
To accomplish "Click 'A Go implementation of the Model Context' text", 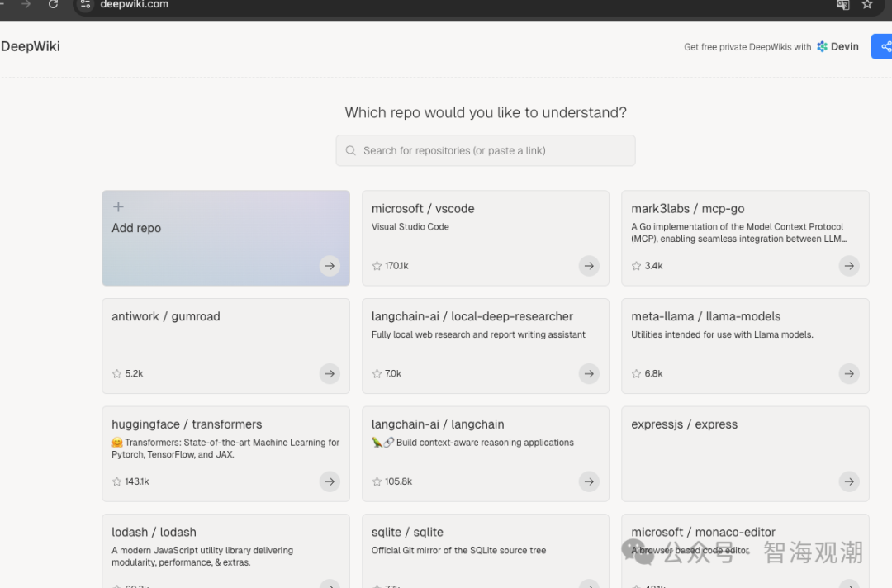I will (739, 233).
